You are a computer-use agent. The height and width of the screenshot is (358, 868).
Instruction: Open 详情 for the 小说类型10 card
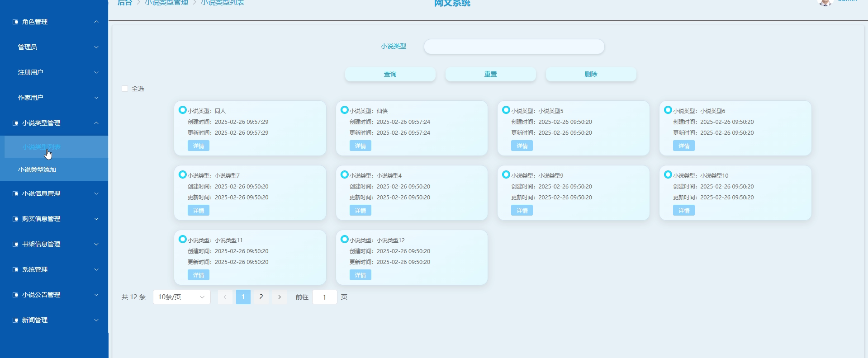[684, 211]
